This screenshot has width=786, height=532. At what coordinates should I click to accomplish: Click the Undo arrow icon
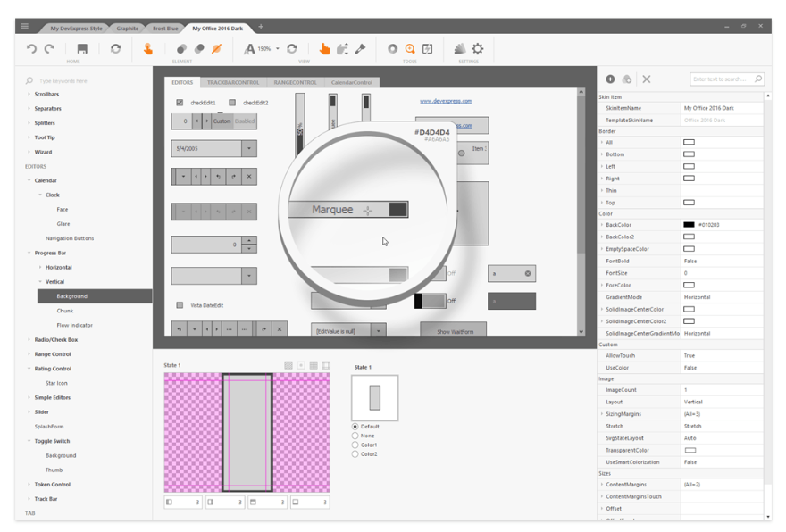[x=31, y=48]
